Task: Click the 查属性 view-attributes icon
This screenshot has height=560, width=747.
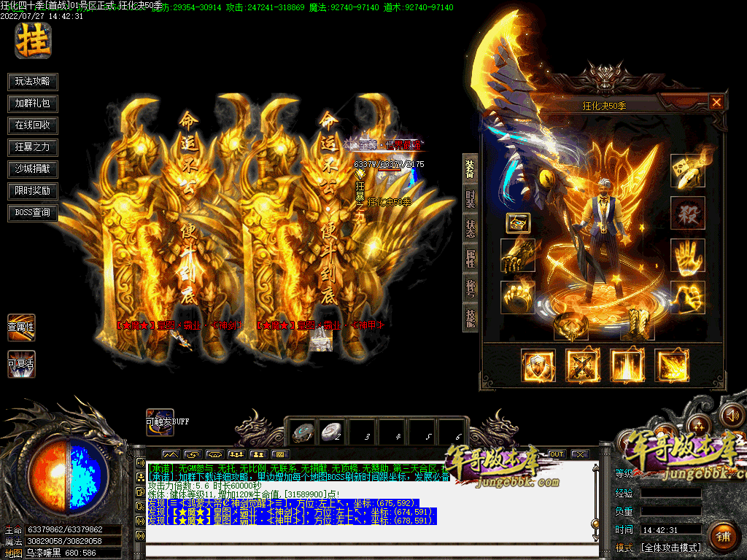Action: click(21, 327)
